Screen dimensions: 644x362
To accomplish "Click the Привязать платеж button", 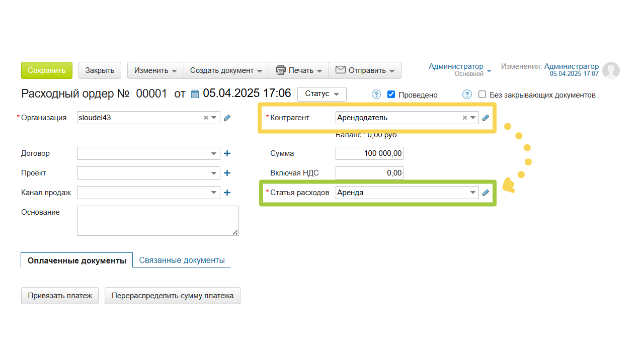I will [60, 296].
